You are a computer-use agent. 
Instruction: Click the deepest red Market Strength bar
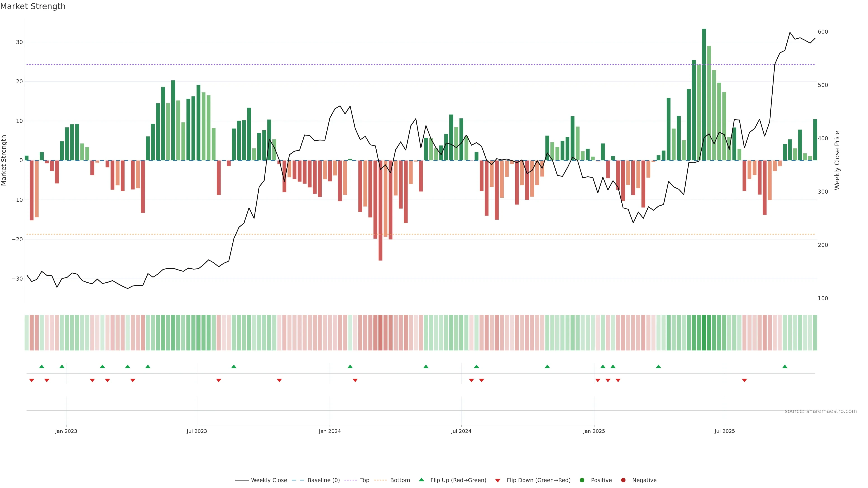point(380,211)
